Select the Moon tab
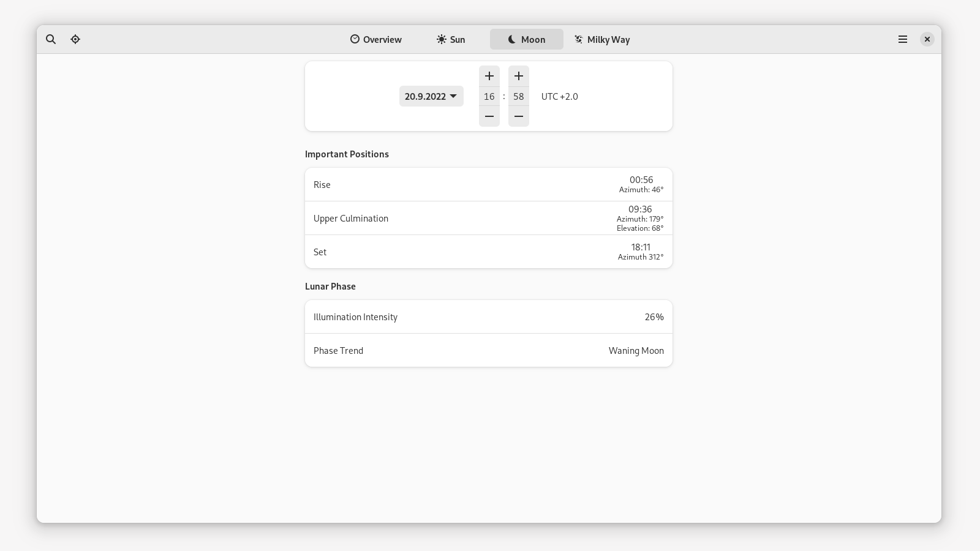 pyautogui.click(x=526, y=39)
